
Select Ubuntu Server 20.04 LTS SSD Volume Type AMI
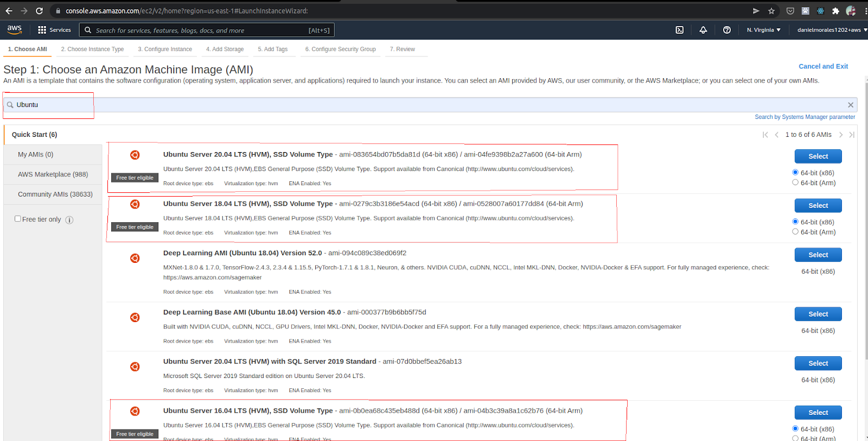pos(818,156)
